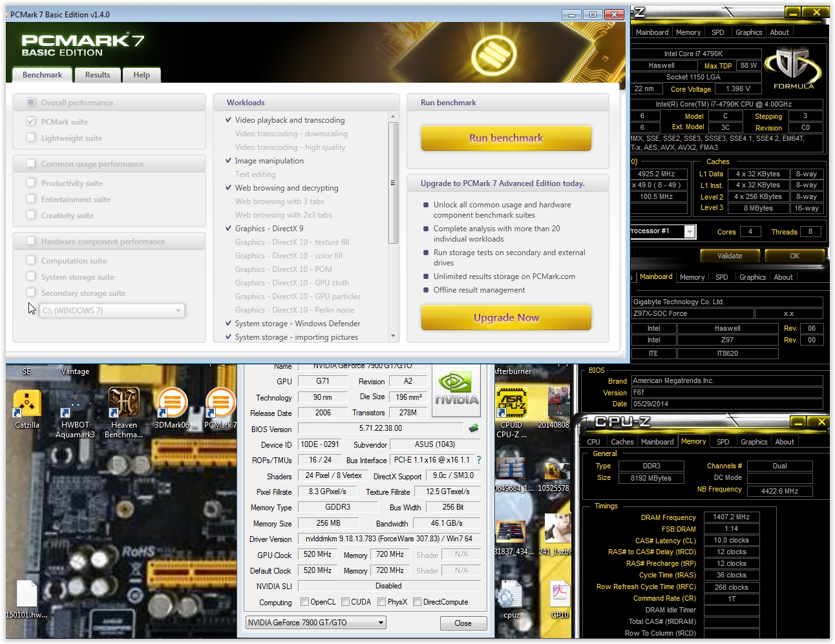
Task: Open the About tab in top CPU-Z window
Action: pyautogui.click(x=779, y=32)
